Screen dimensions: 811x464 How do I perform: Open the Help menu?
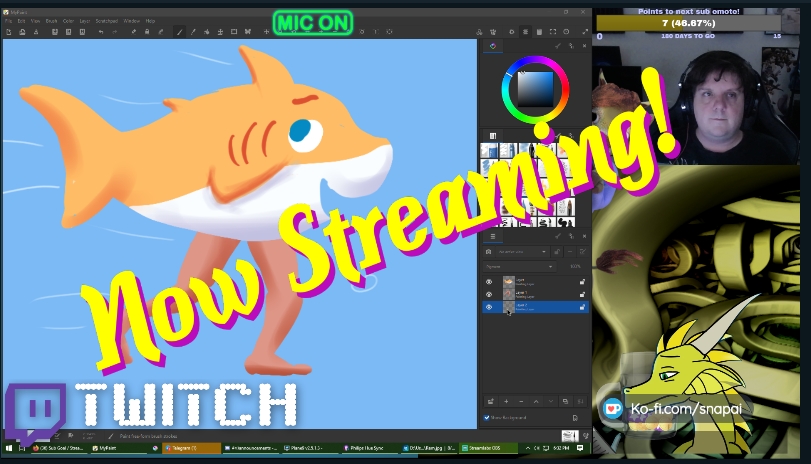point(150,21)
